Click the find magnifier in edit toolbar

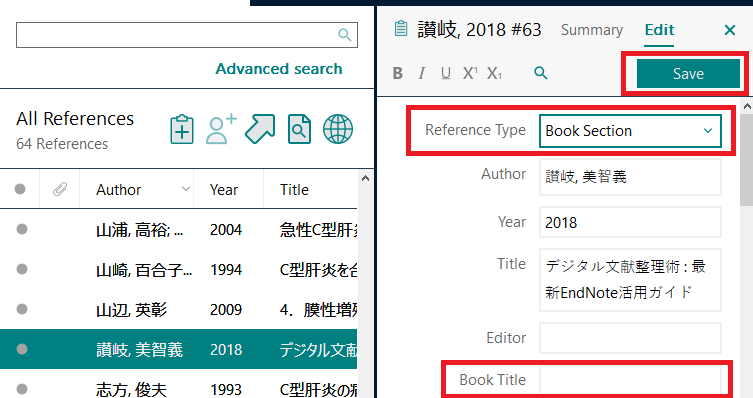coord(541,73)
